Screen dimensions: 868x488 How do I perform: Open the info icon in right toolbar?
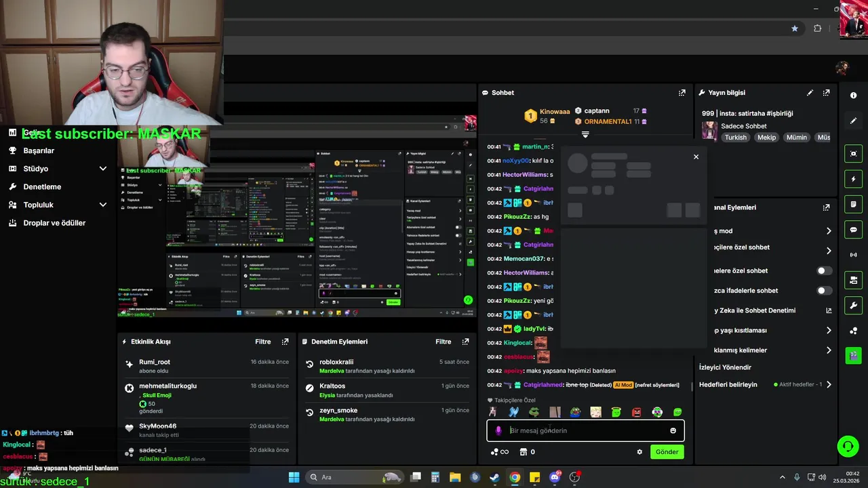pyautogui.click(x=853, y=96)
